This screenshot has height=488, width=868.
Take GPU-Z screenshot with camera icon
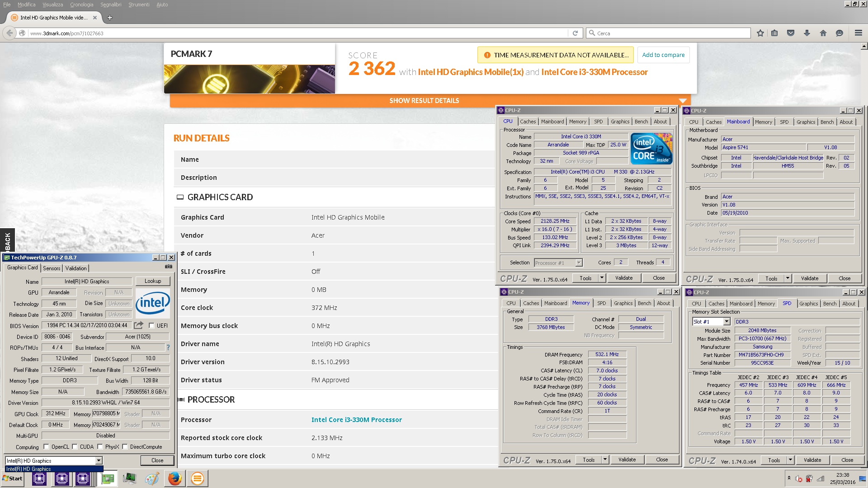tap(169, 267)
